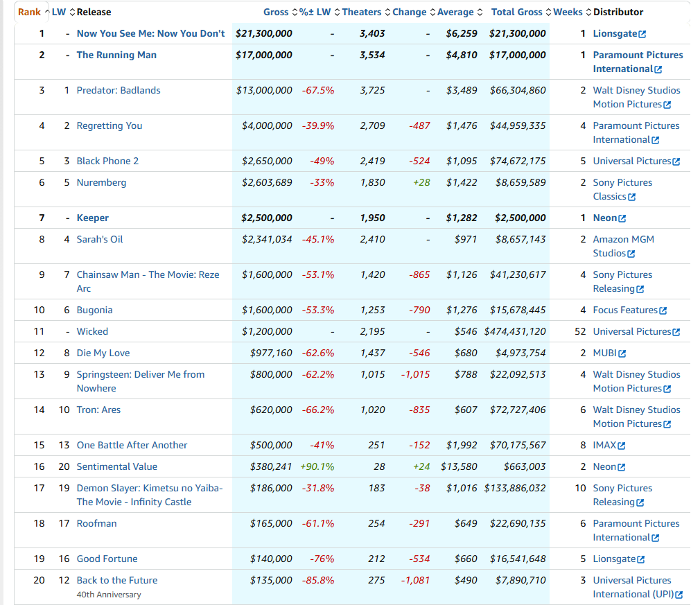Sort by the Weeks column header
700x605 pixels.
pos(568,12)
